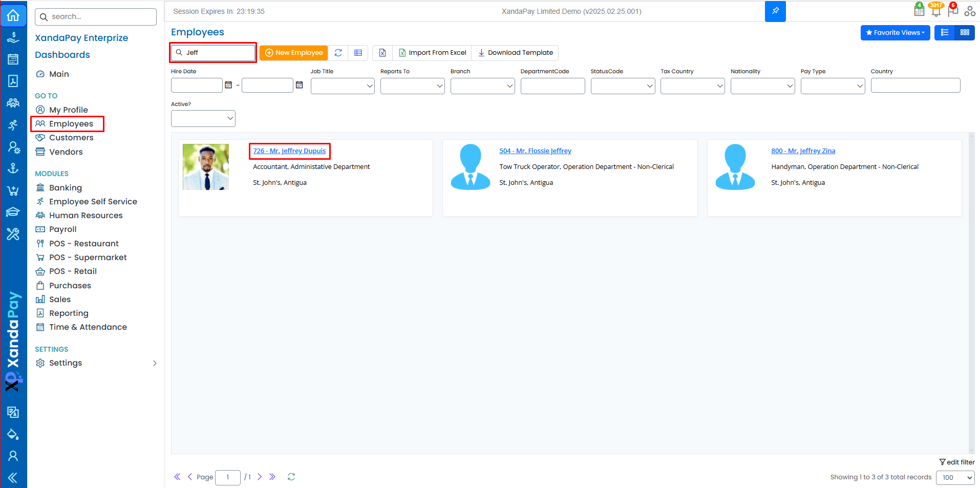The height and width of the screenshot is (488, 980).
Task: Create a record with New Employee button
Action: (x=294, y=53)
